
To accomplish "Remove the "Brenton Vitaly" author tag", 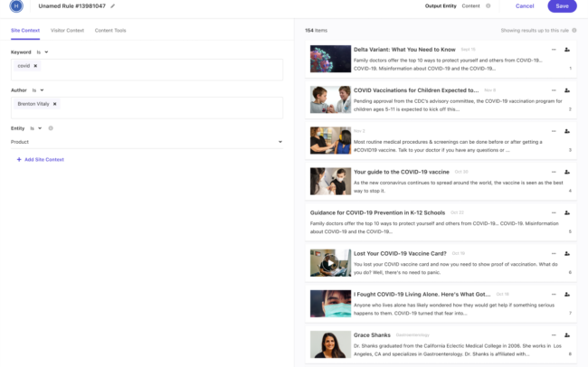I will (x=55, y=104).
